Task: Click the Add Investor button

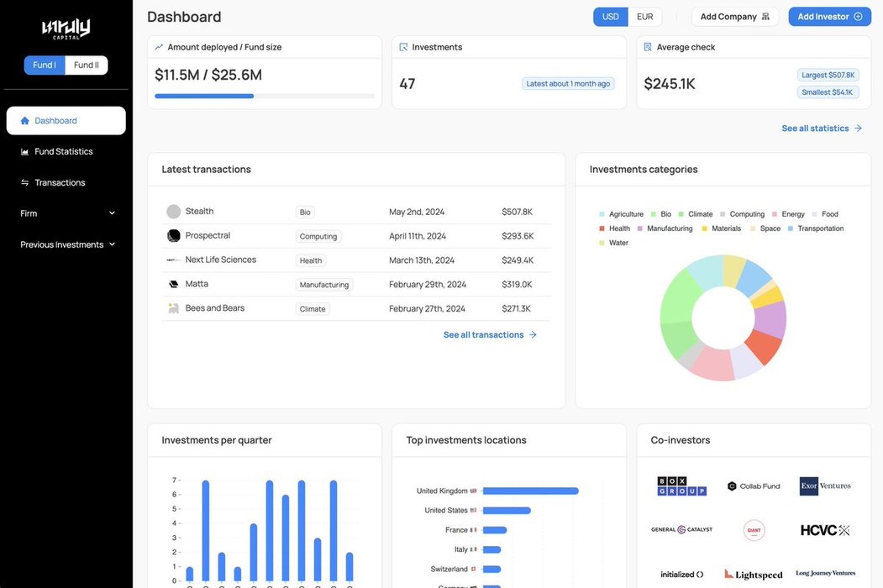Action: [829, 17]
